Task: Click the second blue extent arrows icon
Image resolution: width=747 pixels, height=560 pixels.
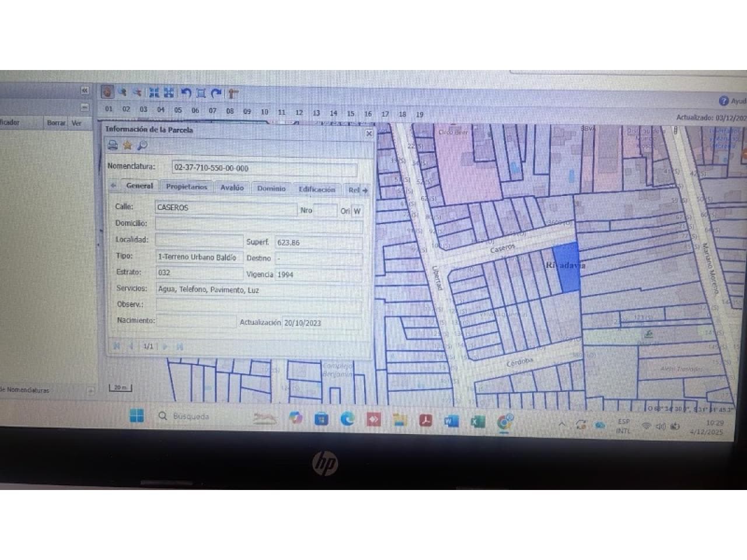Action: 169,92
